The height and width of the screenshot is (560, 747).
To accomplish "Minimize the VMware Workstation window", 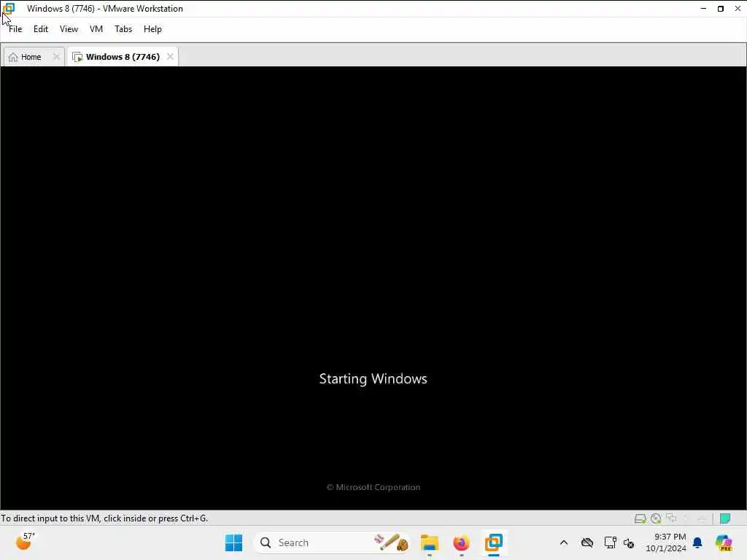I will (x=703, y=9).
